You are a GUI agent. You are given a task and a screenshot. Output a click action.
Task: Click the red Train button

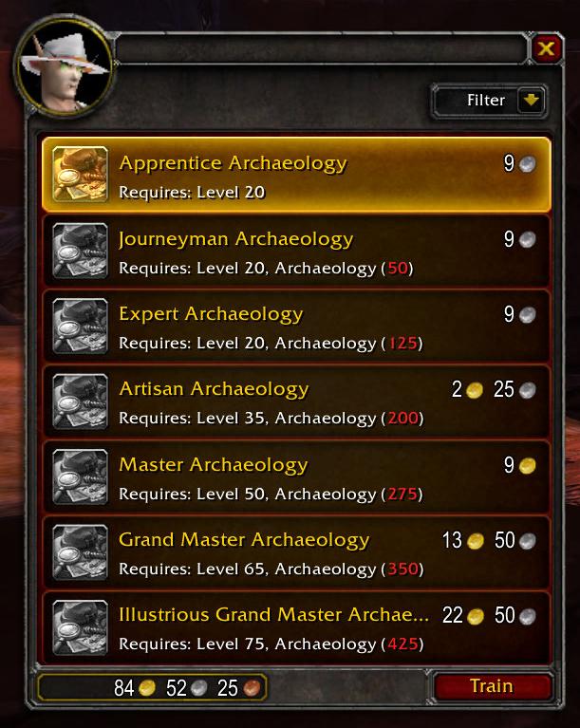click(492, 686)
